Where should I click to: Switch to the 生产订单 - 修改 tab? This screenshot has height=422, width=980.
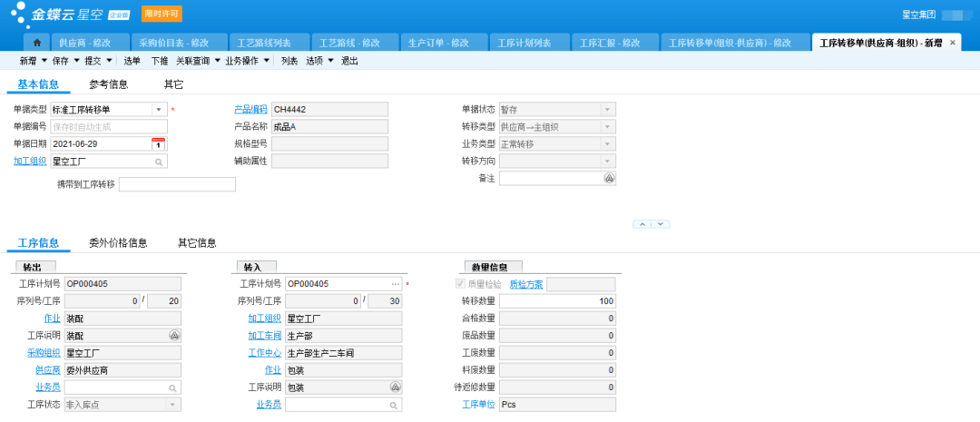point(443,43)
